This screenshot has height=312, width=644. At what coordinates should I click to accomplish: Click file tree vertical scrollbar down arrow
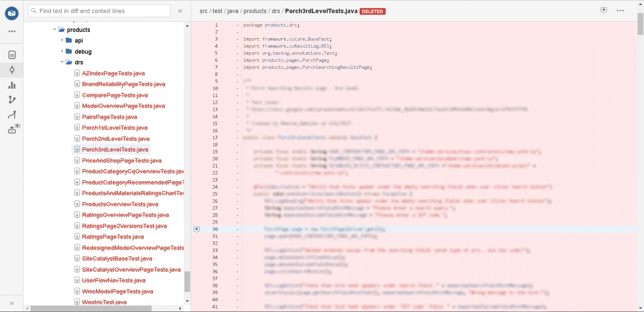point(187,301)
